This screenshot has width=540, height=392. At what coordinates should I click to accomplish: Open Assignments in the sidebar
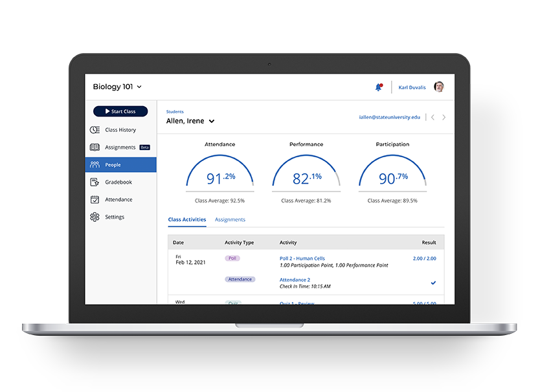121,147
